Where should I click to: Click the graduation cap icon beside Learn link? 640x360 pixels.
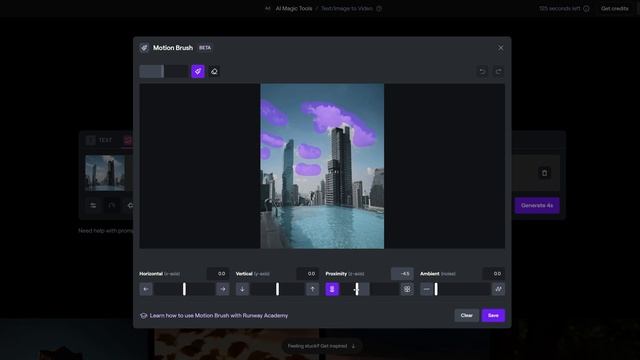coord(144,316)
